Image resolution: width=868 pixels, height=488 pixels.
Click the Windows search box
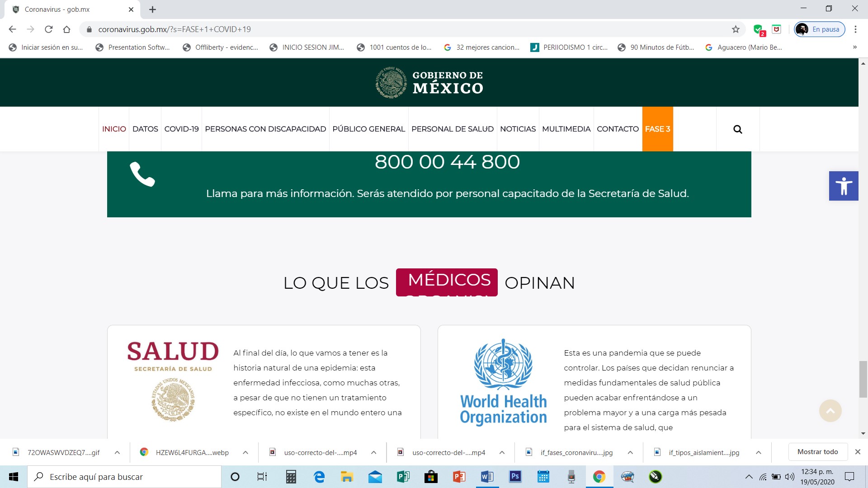[124, 477]
